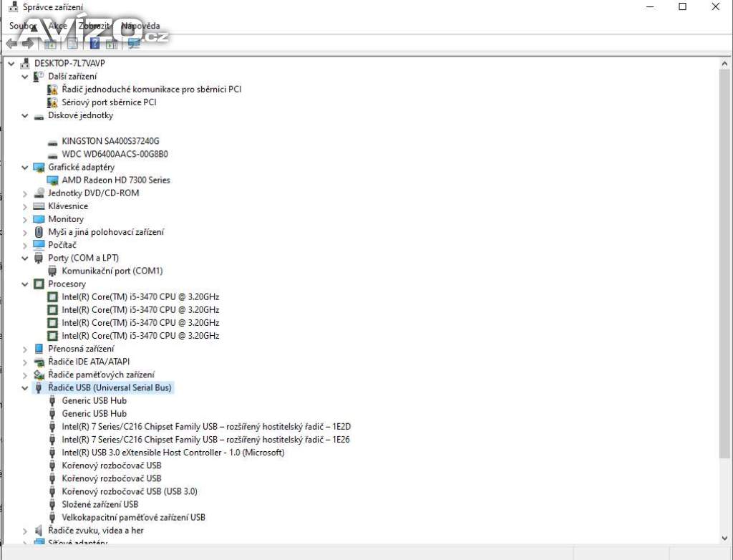Click the Device Manager title bar icon

pyautogui.click(x=14, y=7)
